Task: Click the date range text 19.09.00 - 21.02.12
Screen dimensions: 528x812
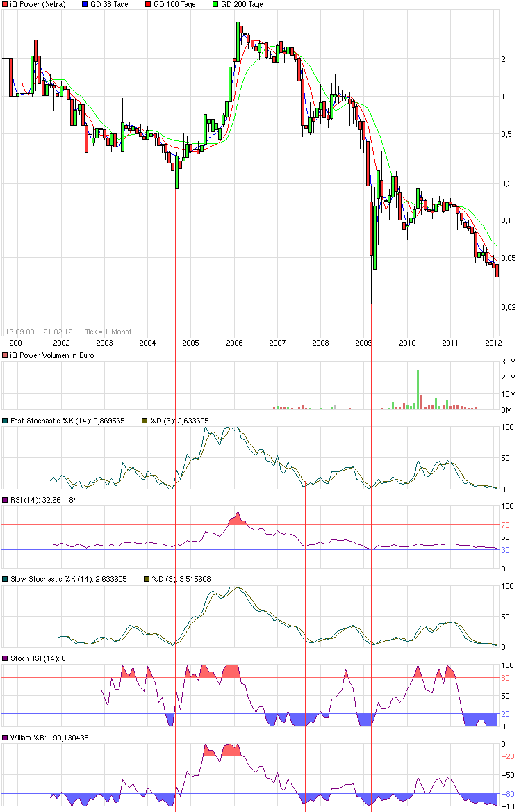Action: pos(39,332)
